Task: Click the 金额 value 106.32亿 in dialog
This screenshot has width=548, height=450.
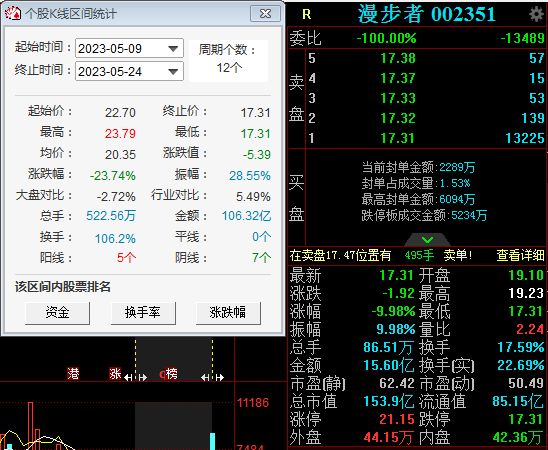Action: coord(246,216)
